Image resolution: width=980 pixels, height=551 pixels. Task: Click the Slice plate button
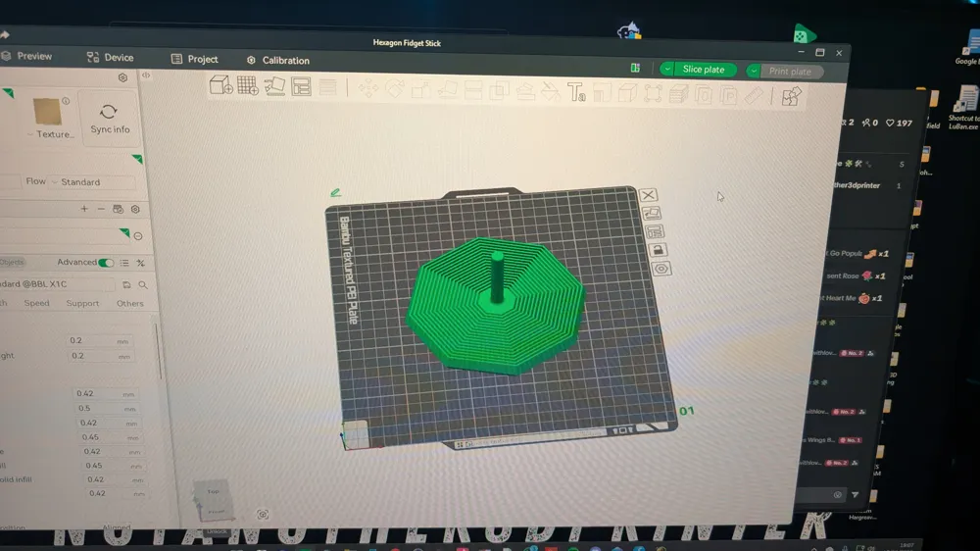click(x=703, y=70)
